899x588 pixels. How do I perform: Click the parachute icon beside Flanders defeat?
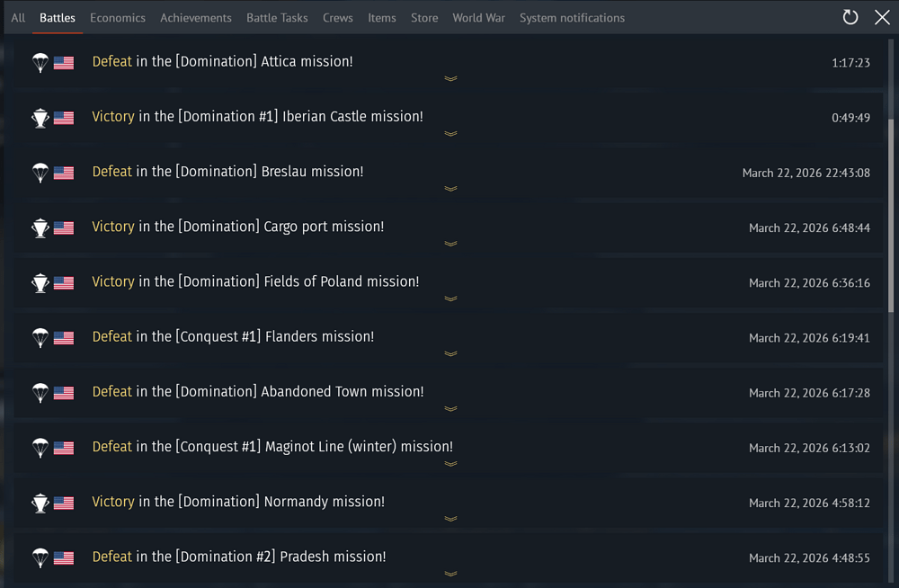(40, 338)
